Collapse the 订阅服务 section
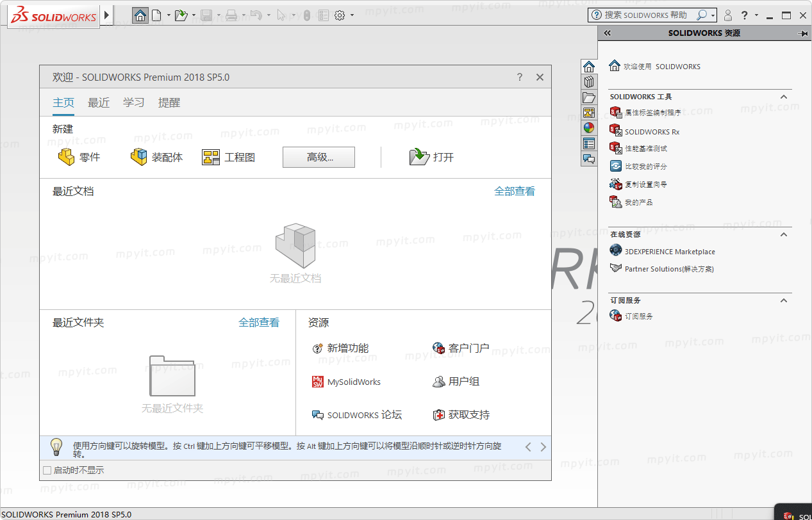This screenshot has height=520, width=812. point(783,300)
